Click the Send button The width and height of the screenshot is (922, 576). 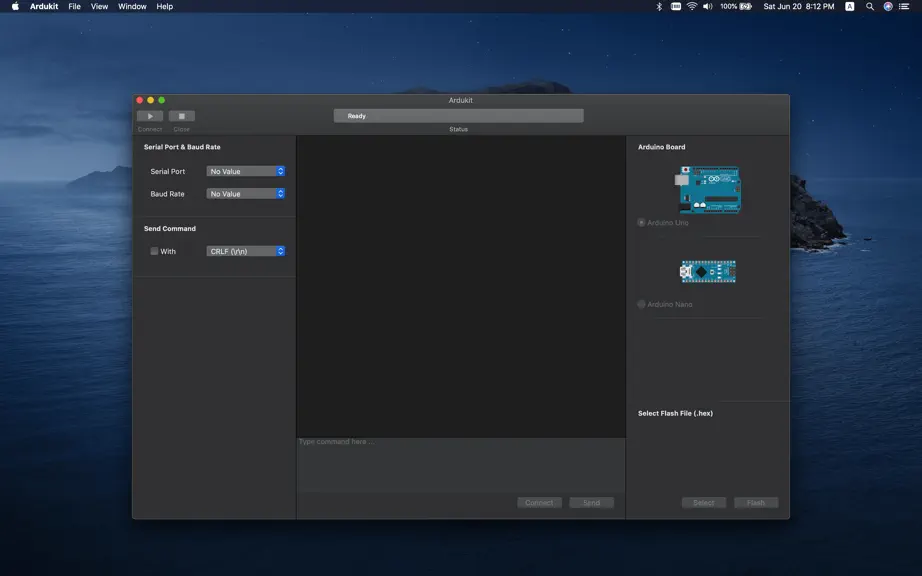coord(592,503)
